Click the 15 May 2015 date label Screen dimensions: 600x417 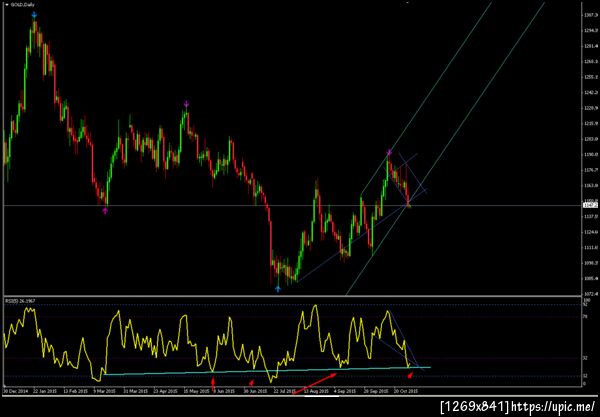196,391
